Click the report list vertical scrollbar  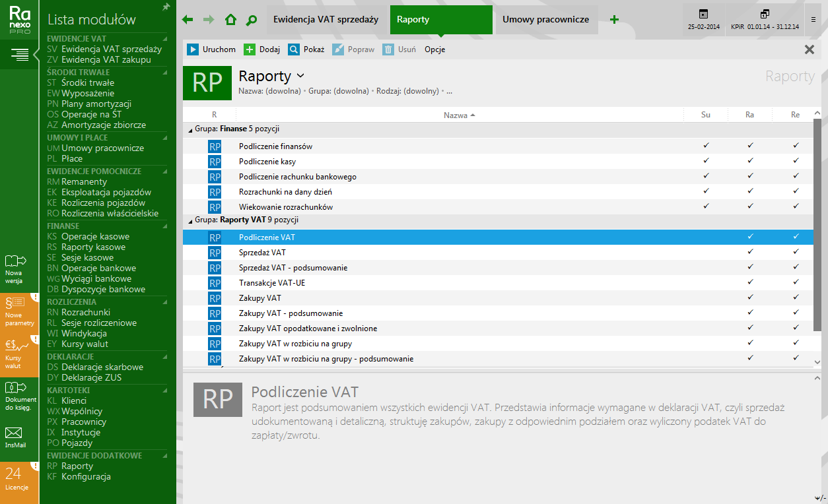(x=817, y=198)
